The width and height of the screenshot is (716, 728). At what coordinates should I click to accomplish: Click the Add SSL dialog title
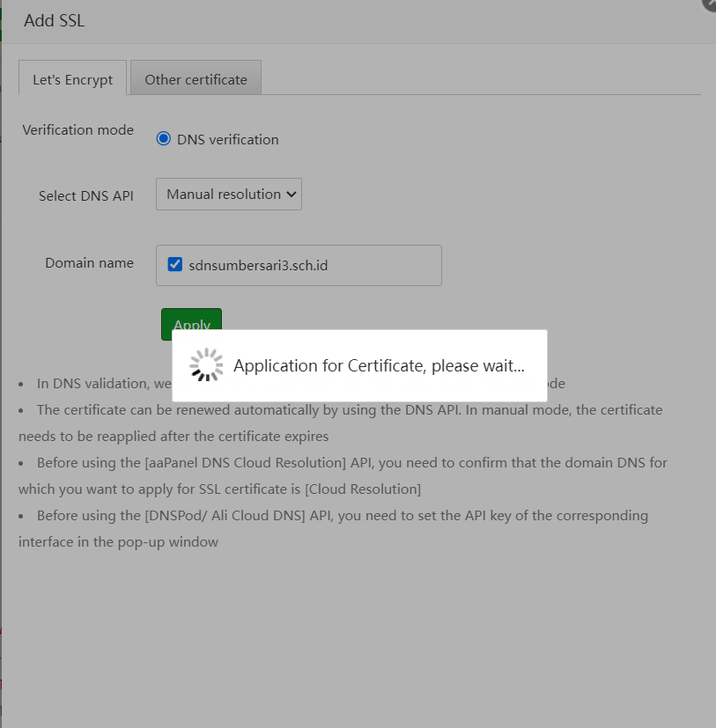tap(54, 21)
